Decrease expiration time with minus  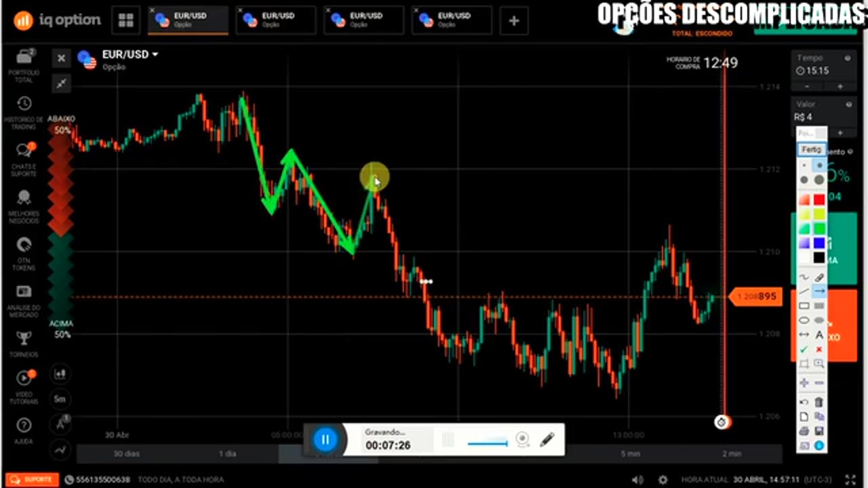[807, 86]
